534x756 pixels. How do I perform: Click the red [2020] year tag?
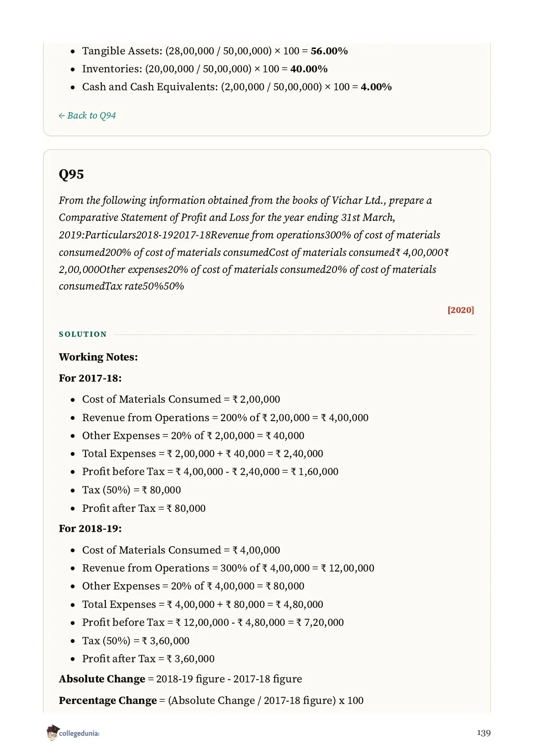(x=461, y=310)
